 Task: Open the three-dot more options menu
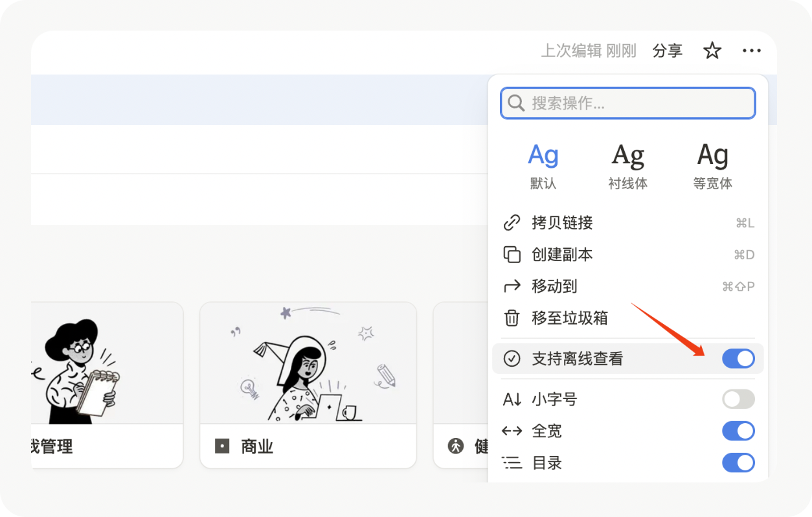click(x=752, y=51)
